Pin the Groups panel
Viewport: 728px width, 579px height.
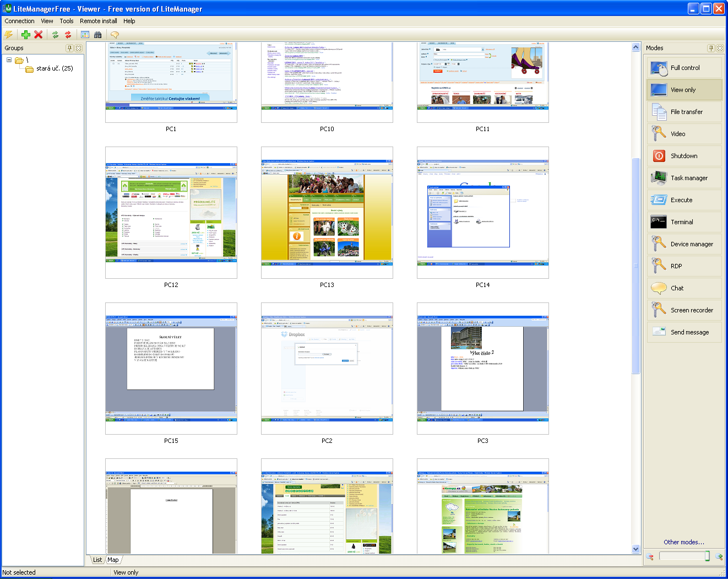69,48
